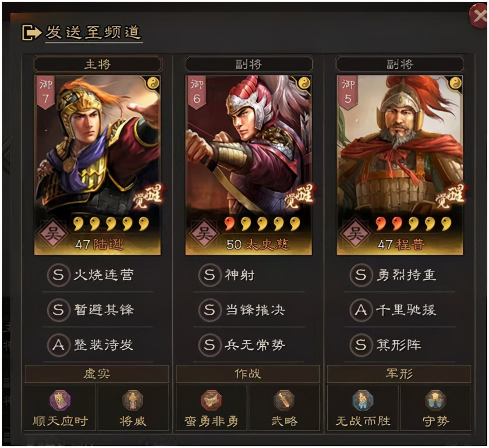Select the 千里驰援 A-rank skill
Image resolution: width=489 pixels, height=448 pixels.
[400, 310]
